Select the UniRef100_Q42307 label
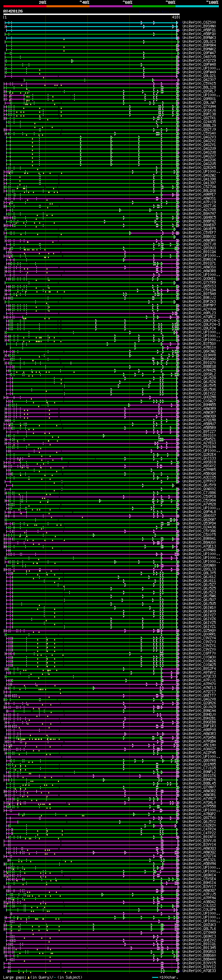Image resolution: width=222 pixels, height=980 pixels. coord(199,80)
